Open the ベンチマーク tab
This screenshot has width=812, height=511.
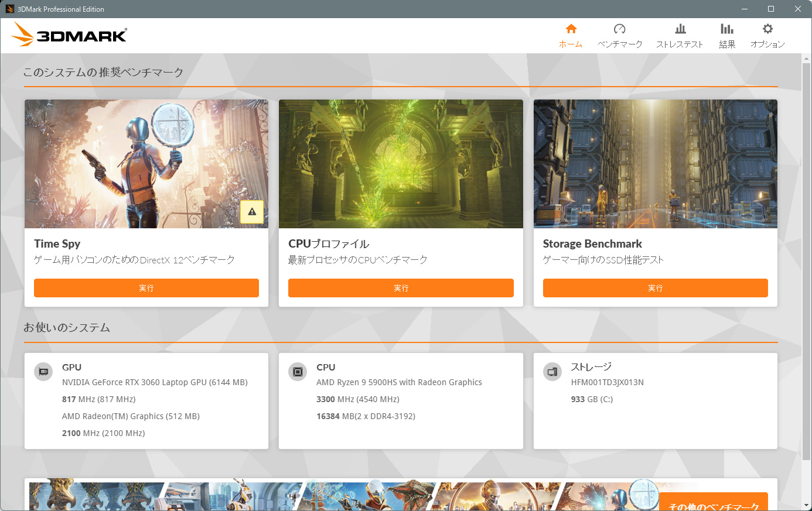point(620,36)
